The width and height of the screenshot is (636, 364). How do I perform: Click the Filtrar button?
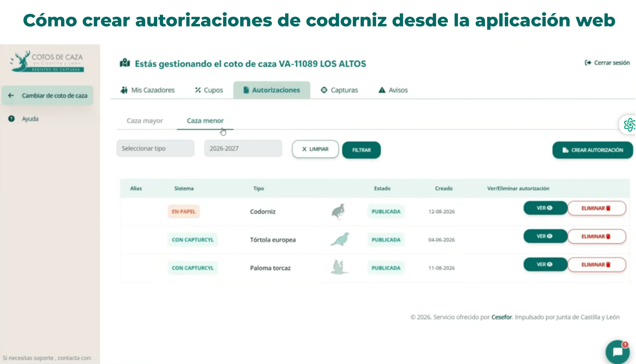click(361, 150)
